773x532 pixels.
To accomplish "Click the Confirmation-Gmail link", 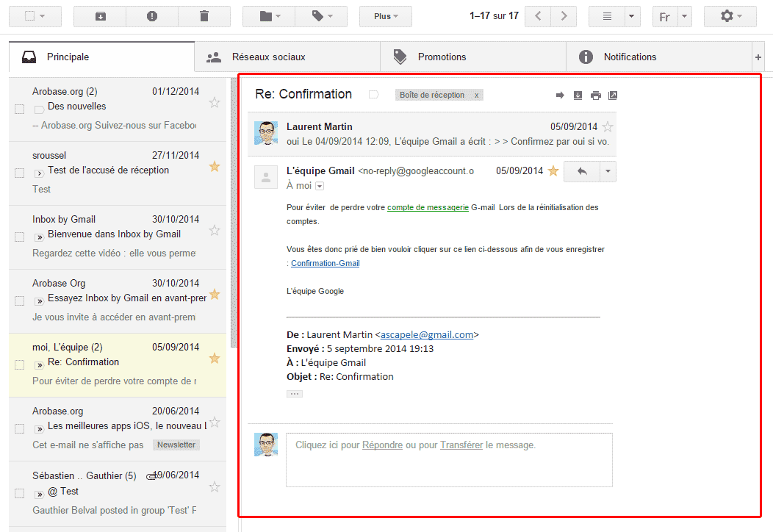I will [326, 263].
